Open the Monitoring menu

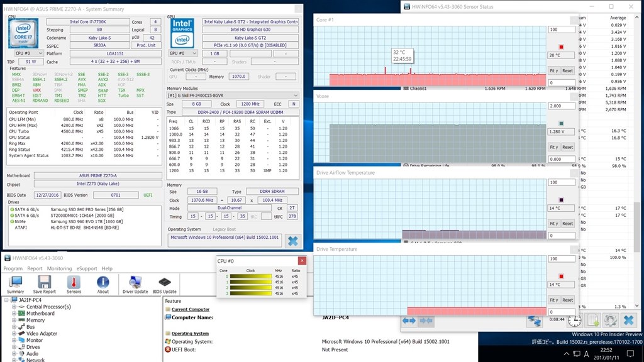point(59,268)
